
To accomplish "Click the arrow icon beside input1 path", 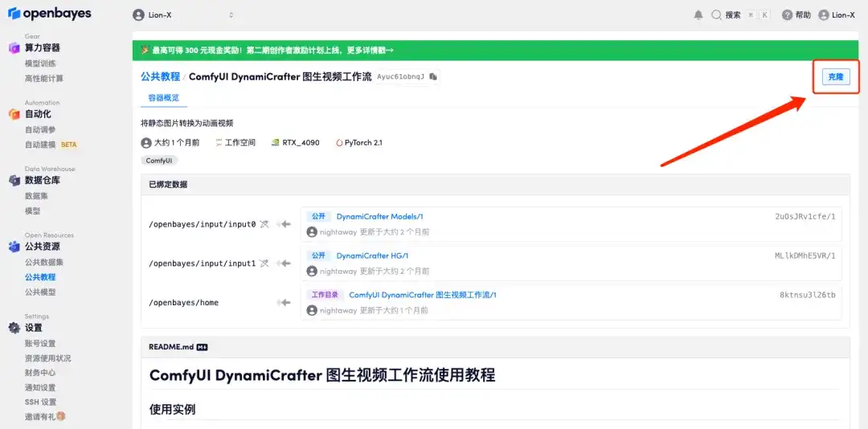I will [x=284, y=264].
